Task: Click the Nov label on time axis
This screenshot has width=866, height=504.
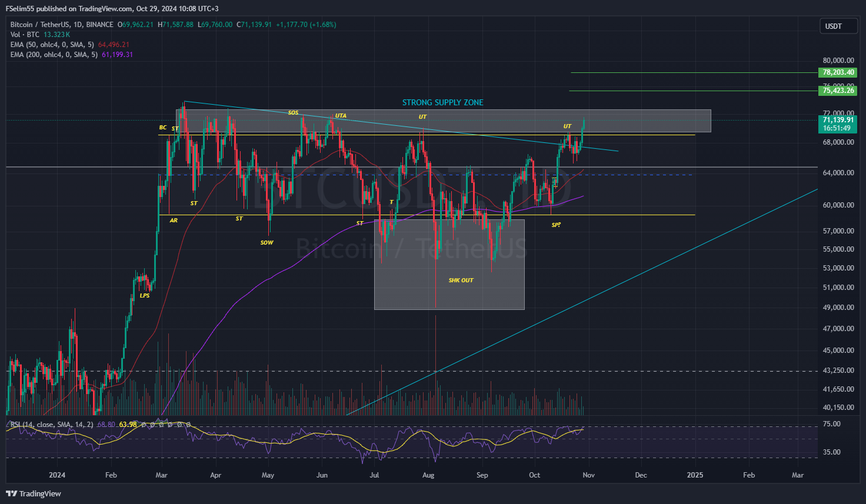Action: tap(588, 475)
